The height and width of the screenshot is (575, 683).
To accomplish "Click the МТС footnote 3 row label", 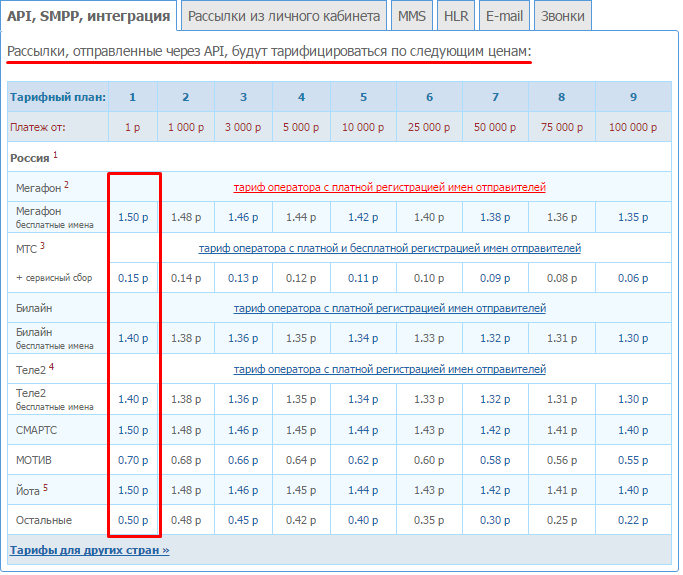I will (30, 248).
